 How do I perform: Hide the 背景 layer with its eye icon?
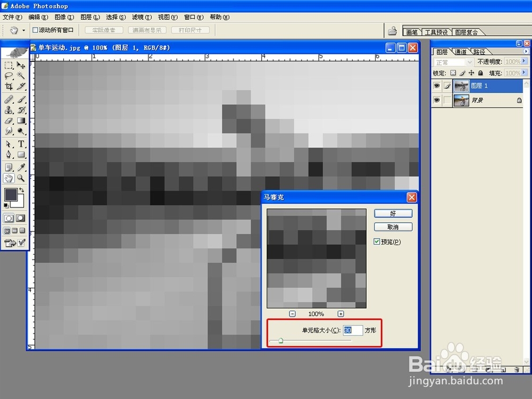tap(437, 100)
